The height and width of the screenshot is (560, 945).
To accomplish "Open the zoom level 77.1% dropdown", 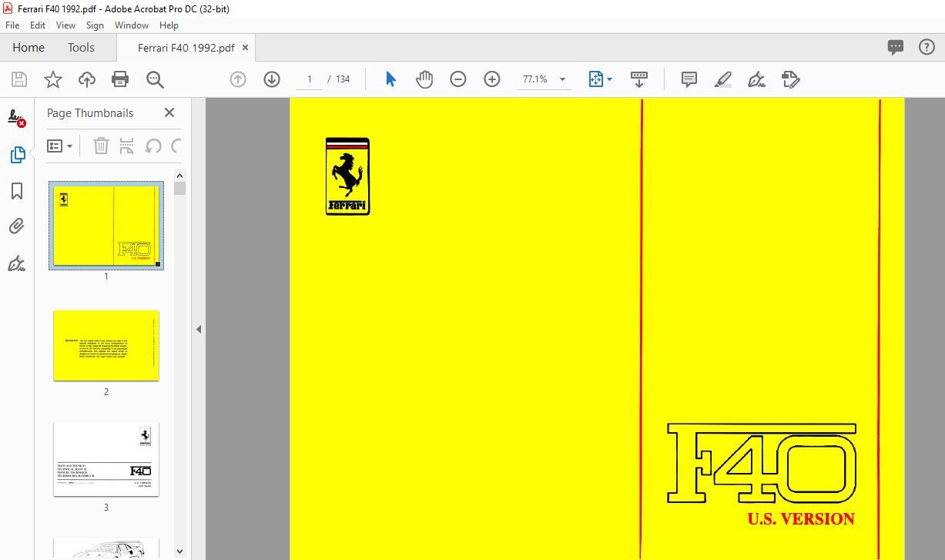I will click(x=562, y=79).
